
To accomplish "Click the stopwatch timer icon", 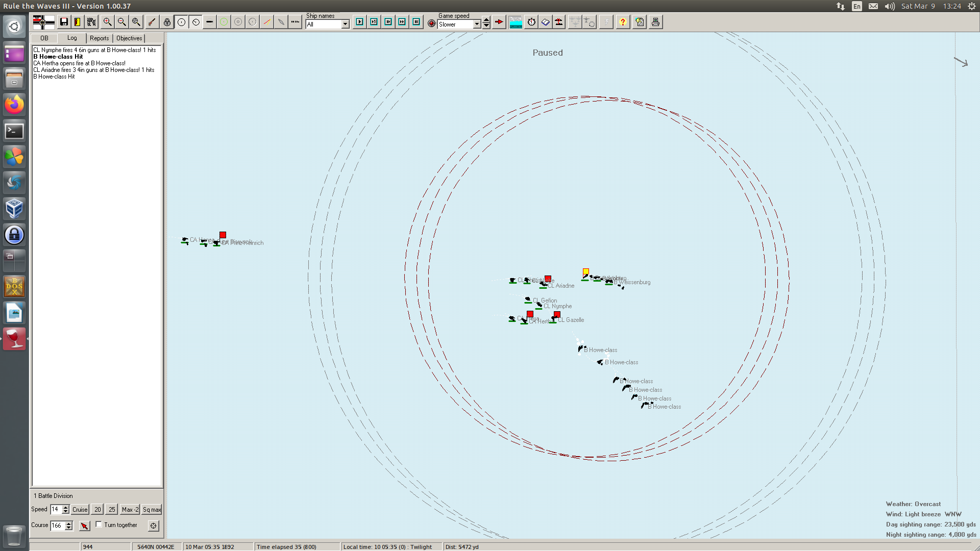I will click(531, 22).
